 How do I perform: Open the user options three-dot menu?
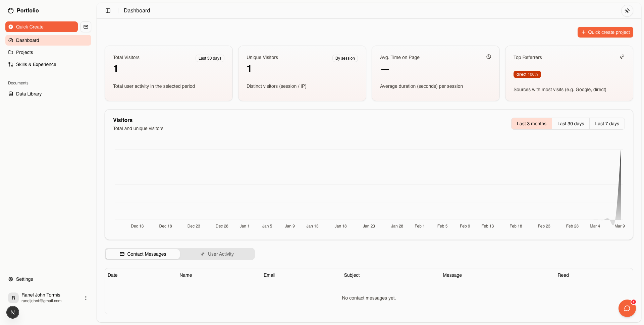(x=86, y=298)
